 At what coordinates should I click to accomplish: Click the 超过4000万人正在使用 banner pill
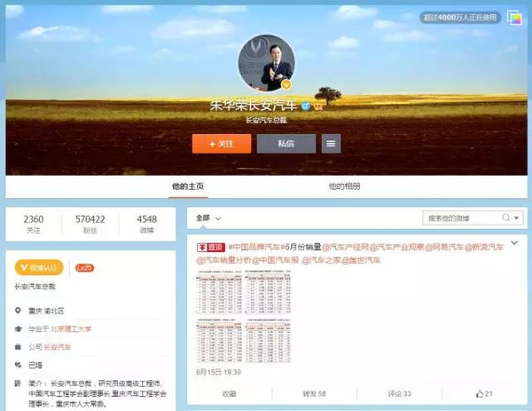[x=460, y=18]
